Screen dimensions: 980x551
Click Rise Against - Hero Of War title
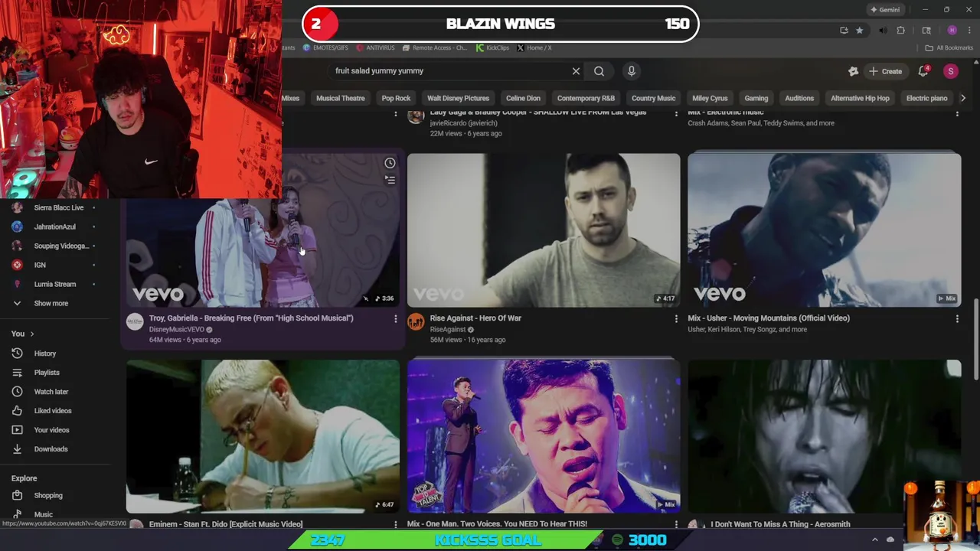475,318
